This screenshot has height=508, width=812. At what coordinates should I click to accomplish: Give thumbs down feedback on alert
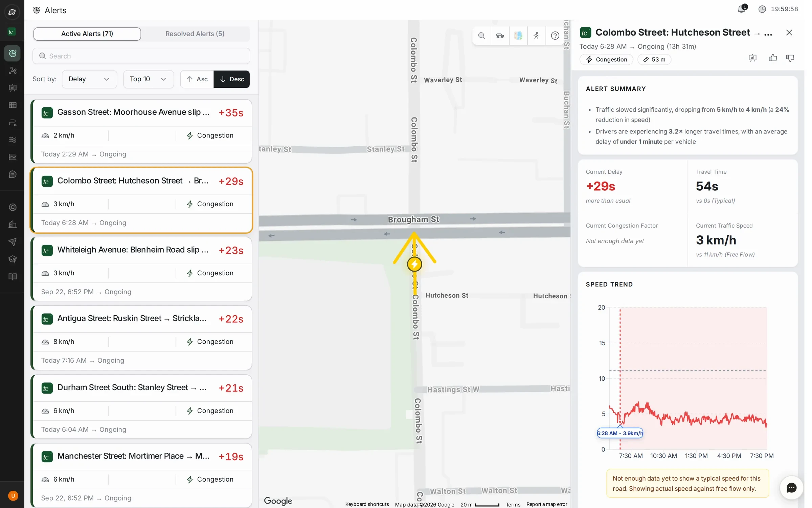tap(790, 58)
